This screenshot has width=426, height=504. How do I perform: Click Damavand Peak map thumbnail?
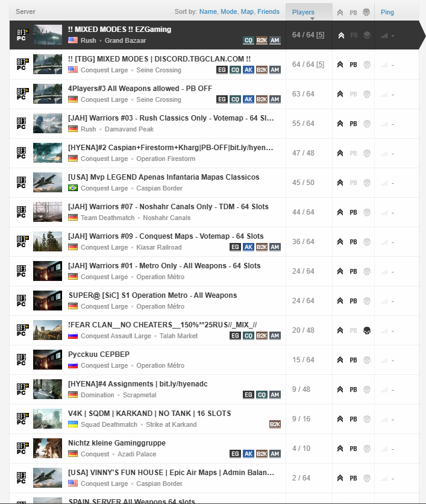pyautogui.click(x=48, y=124)
